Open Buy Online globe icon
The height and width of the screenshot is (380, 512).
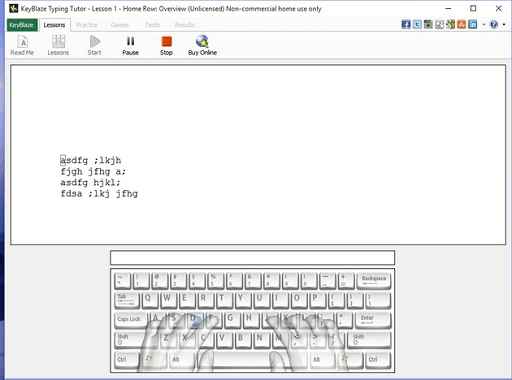point(202,45)
